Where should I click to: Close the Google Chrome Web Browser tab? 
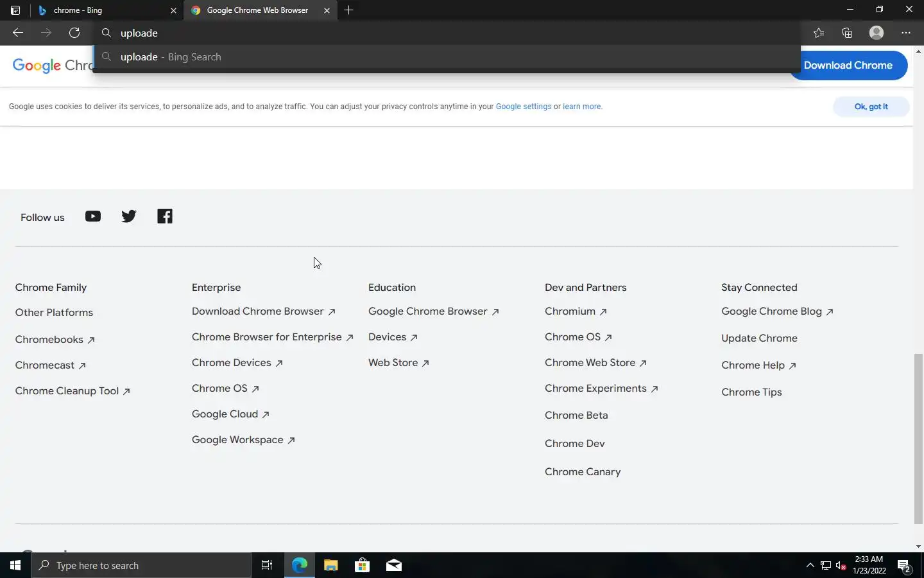pyautogui.click(x=327, y=10)
